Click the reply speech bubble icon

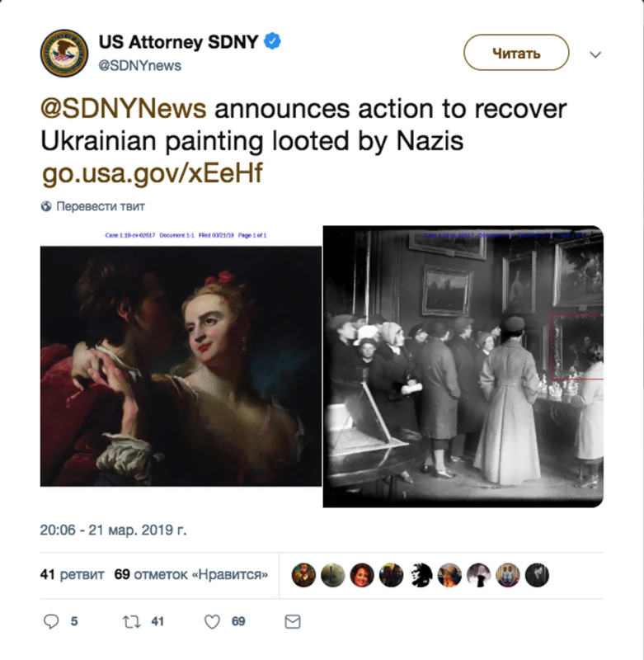point(51,621)
